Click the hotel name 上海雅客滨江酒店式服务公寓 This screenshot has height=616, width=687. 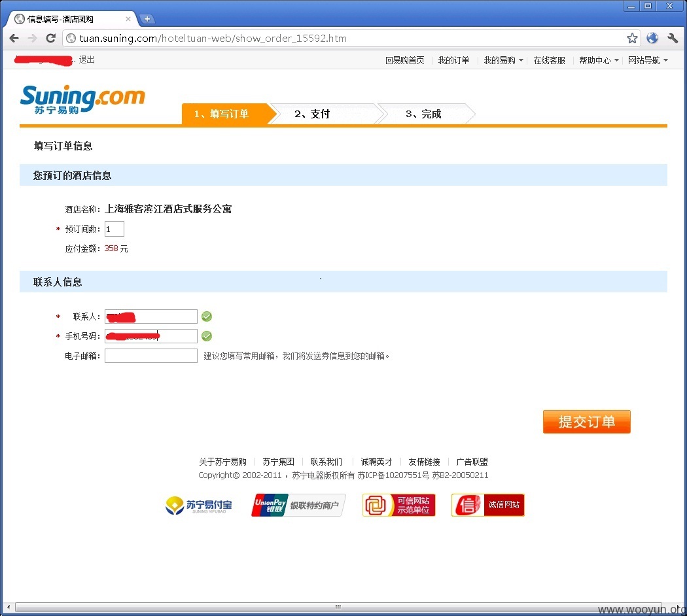[168, 209]
